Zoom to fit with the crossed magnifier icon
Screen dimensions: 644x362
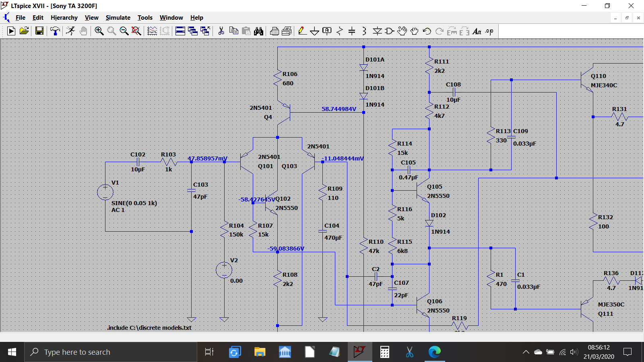(x=136, y=31)
